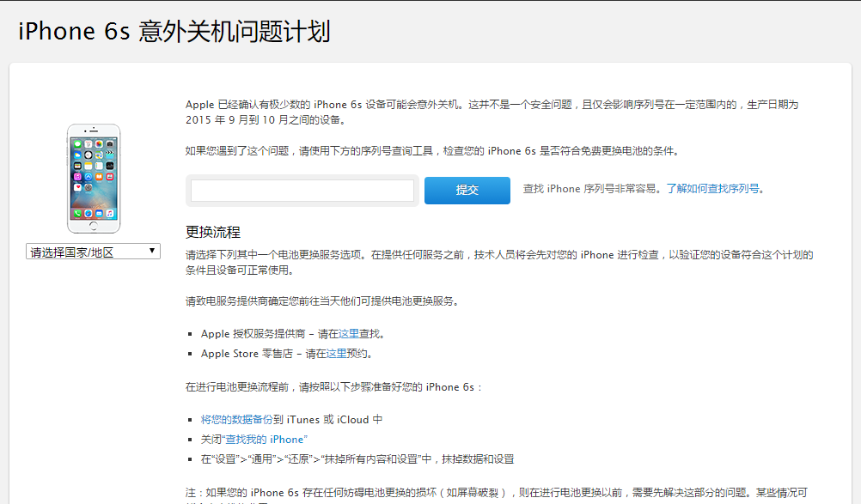Click text 如果您遇到了这个问题
The height and width of the screenshot is (504, 861).
[237, 151]
